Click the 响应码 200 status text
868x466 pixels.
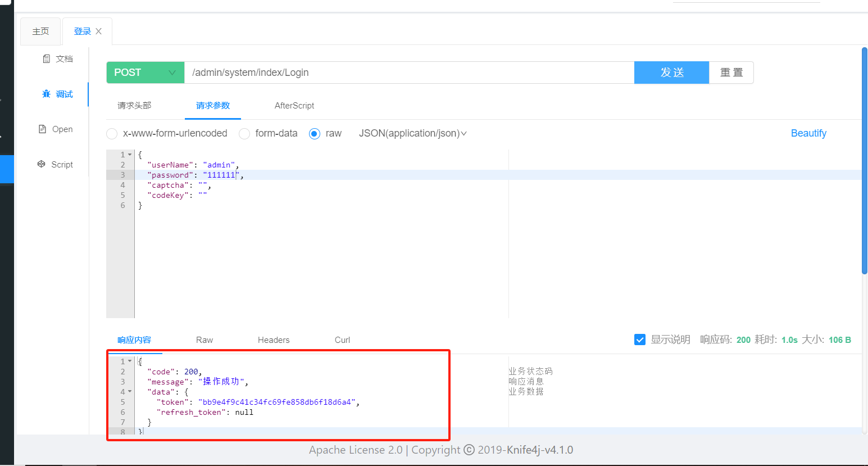pyautogui.click(x=725, y=340)
